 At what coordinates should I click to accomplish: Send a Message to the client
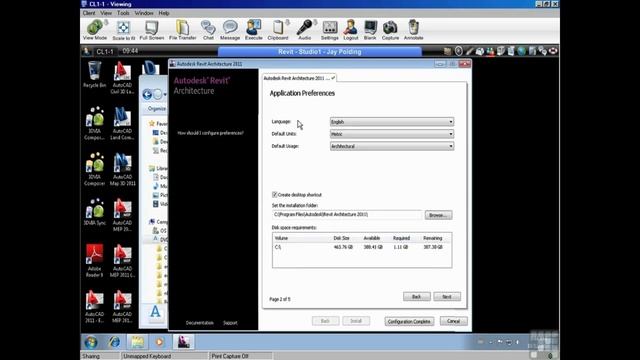coord(230,30)
